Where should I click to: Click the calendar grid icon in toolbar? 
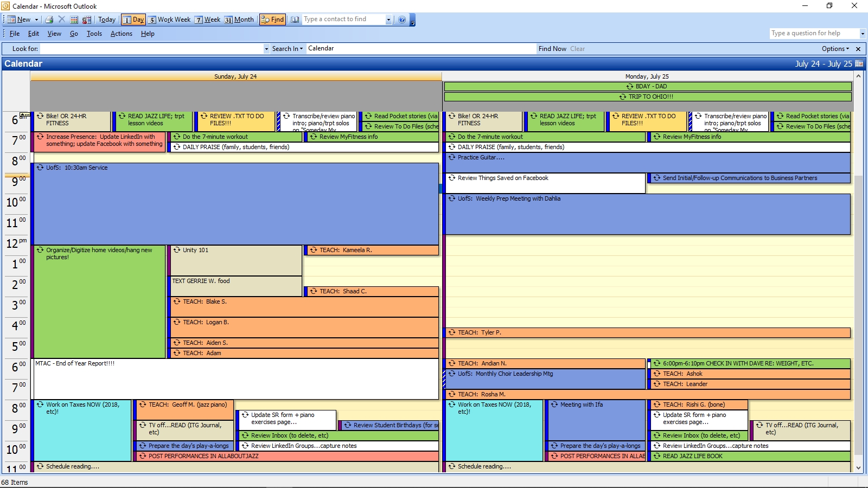(74, 20)
